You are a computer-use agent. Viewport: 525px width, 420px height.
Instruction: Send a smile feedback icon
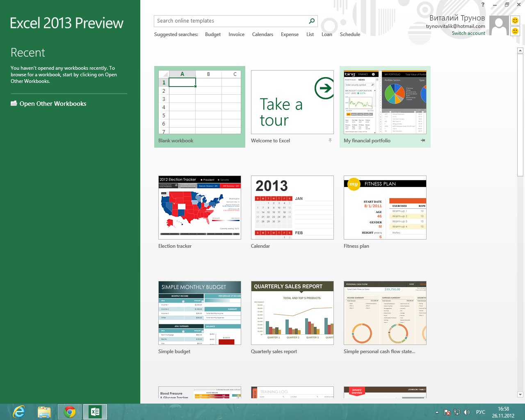(x=515, y=21)
